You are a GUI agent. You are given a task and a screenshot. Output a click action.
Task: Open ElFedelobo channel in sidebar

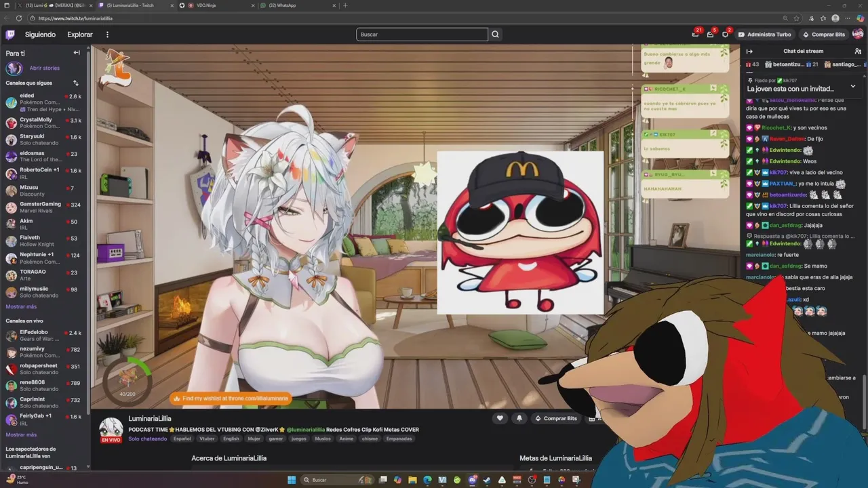[x=45, y=335]
